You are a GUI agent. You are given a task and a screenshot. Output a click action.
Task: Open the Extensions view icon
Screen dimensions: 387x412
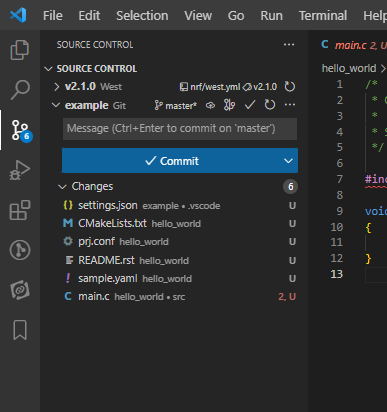[x=20, y=210]
